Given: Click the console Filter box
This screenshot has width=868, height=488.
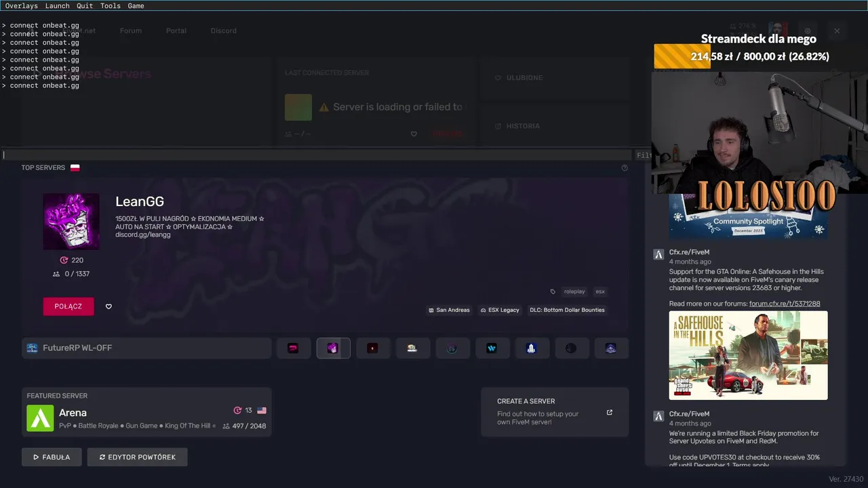Looking at the screenshot, I should coord(643,155).
